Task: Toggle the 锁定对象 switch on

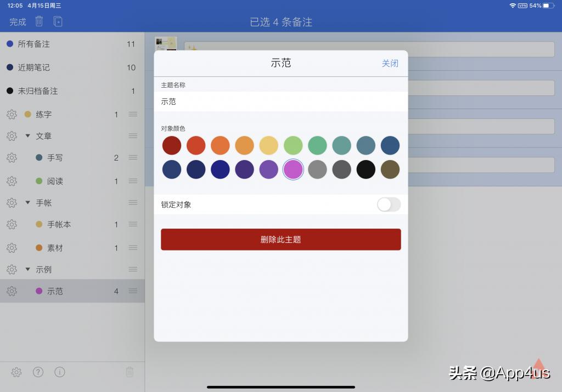Action: [389, 204]
